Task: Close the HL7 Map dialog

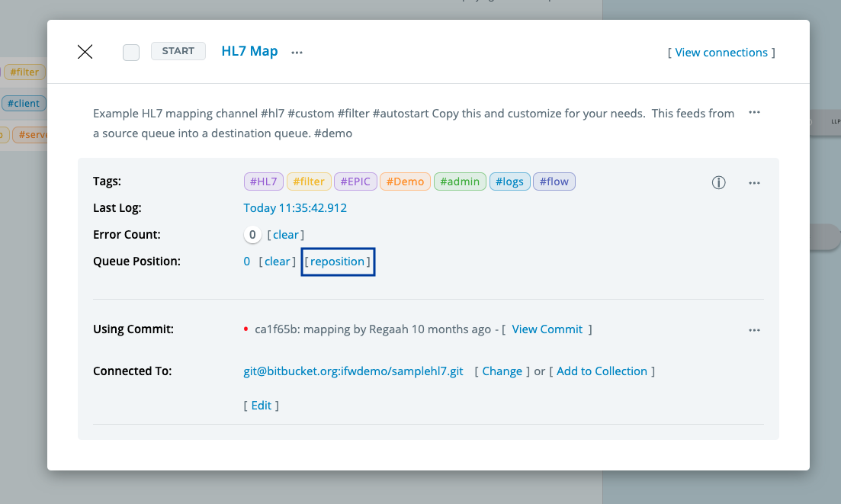Action: pyautogui.click(x=85, y=52)
